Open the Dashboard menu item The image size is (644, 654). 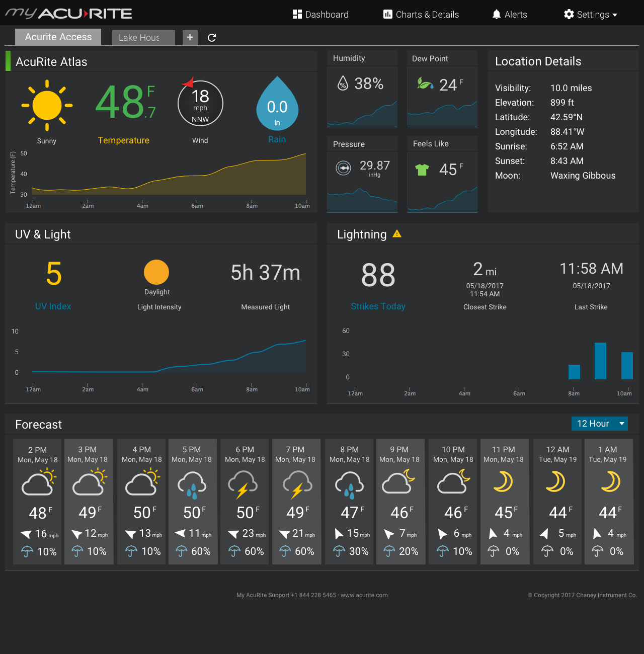[320, 15]
